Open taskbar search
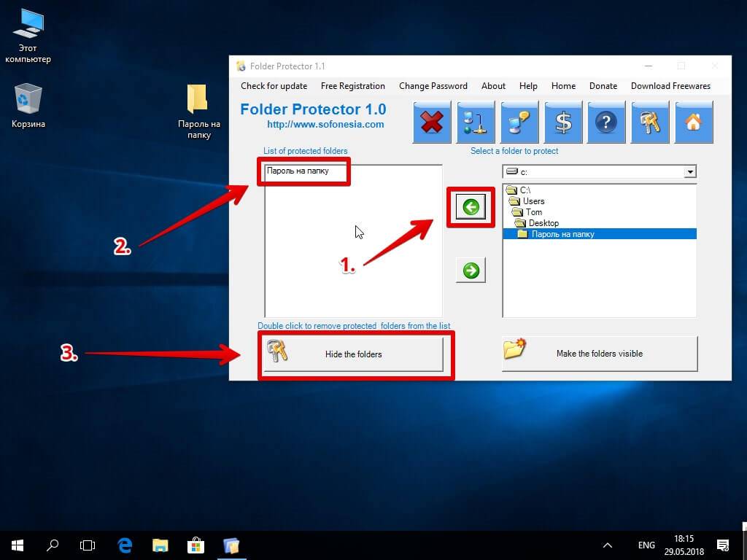 pyautogui.click(x=53, y=545)
